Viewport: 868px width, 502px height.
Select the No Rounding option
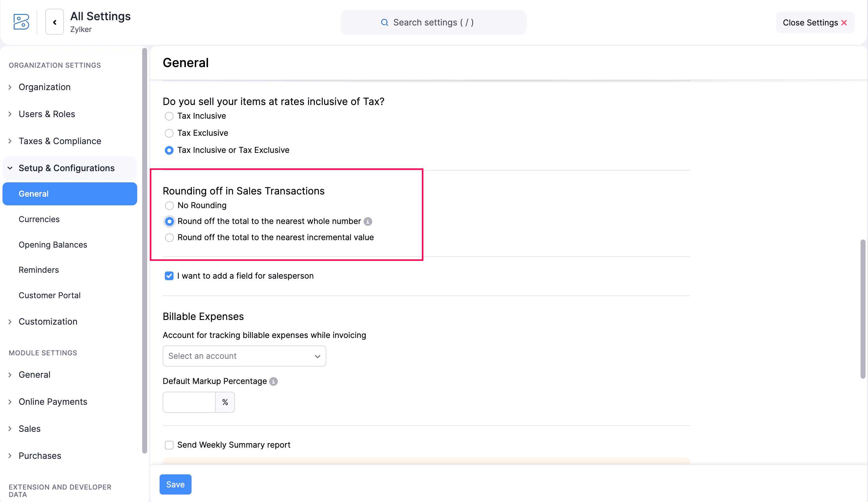coord(169,205)
